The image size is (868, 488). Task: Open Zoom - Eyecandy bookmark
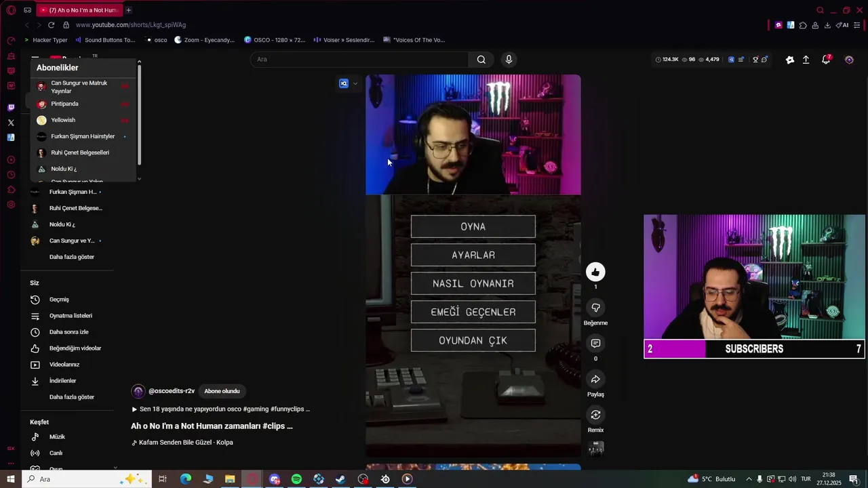[204, 40]
